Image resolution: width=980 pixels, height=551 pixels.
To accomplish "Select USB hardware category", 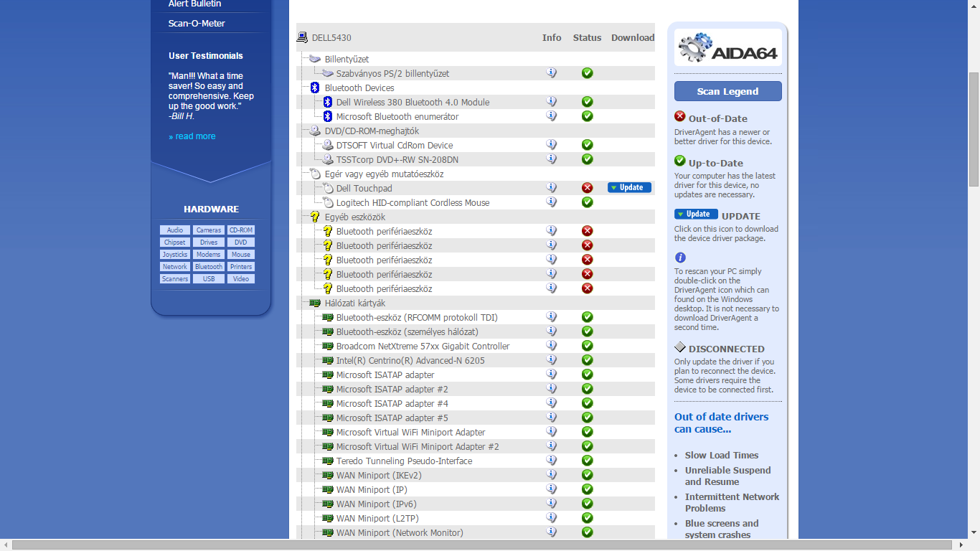I will click(209, 279).
